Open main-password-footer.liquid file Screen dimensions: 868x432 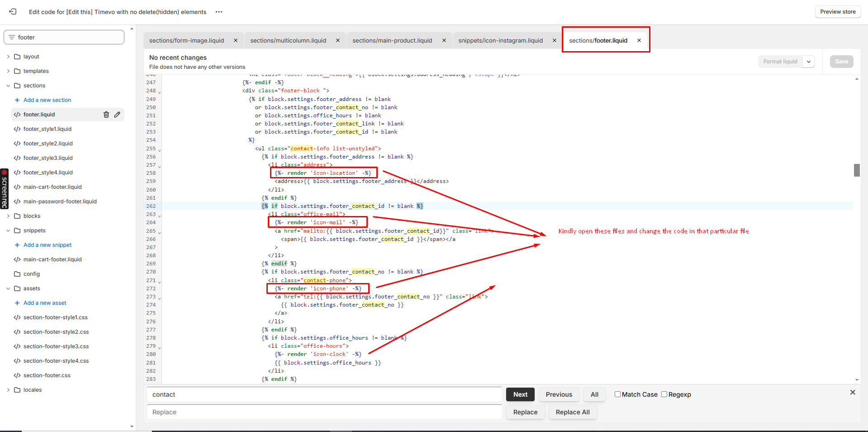click(x=60, y=202)
